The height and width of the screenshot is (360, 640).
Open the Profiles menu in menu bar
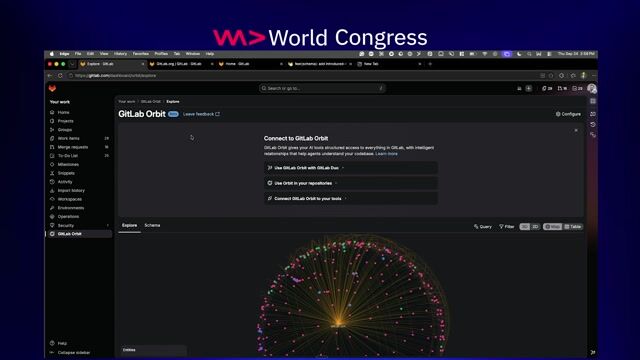coord(161,54)
